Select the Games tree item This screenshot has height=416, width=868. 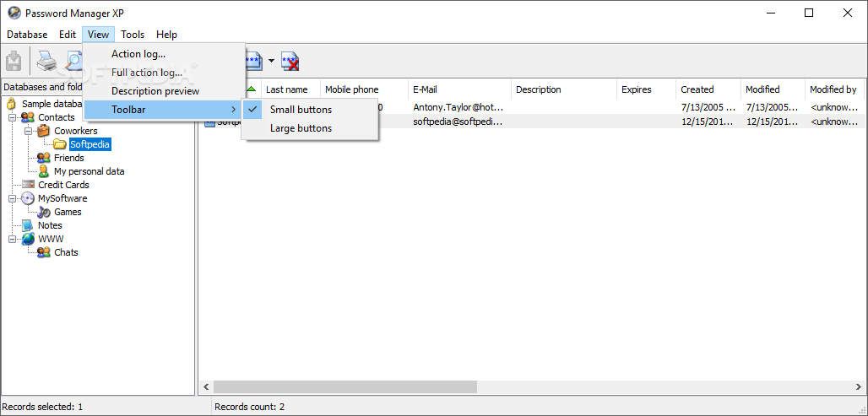point(68,212)
